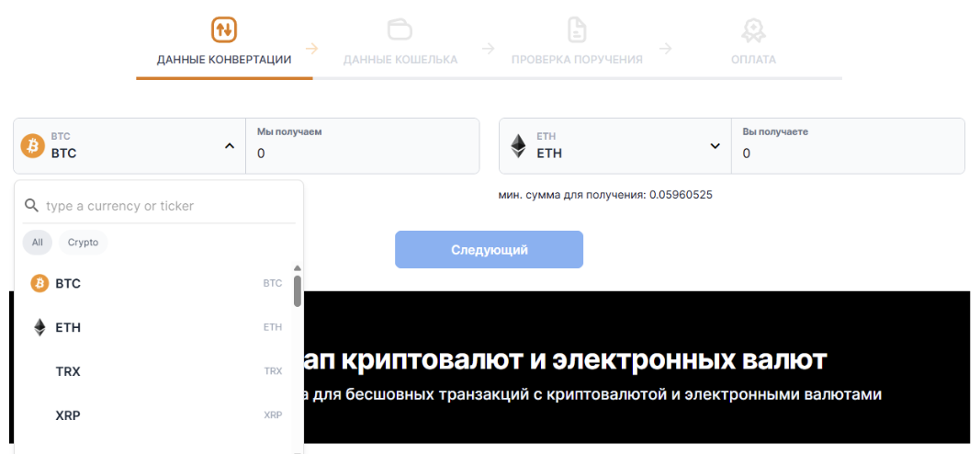The width and height of the screenshot is (980, 454).
Task: Click the arrow between wallet and order check steps
Action: coord(489,48)
